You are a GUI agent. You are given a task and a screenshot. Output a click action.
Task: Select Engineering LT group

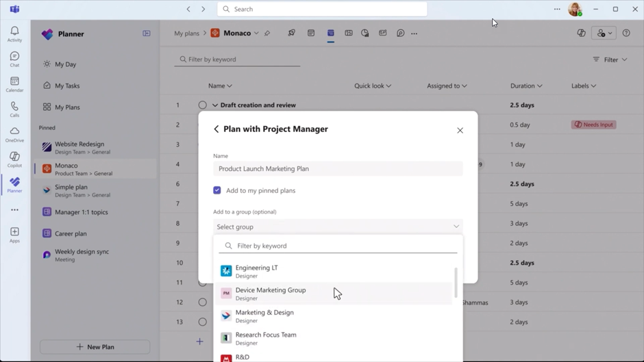(x=334, y=271)
